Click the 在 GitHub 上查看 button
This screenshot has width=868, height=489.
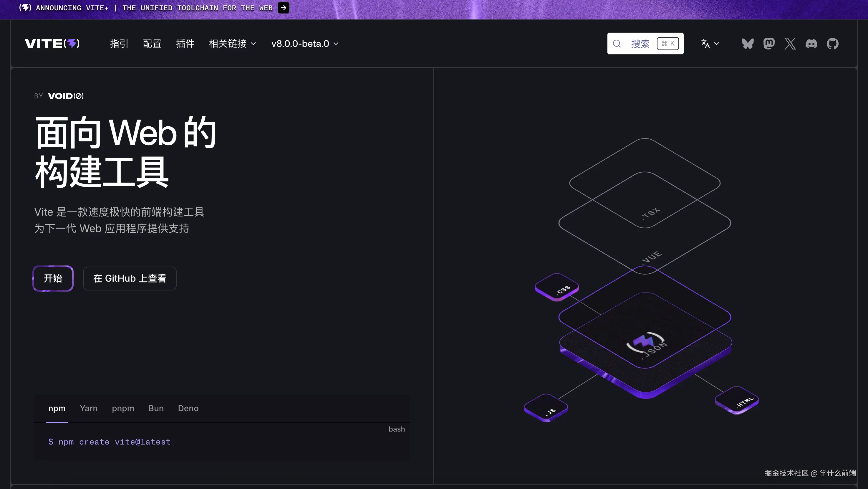pyautogui.click(x=130, y=278)
